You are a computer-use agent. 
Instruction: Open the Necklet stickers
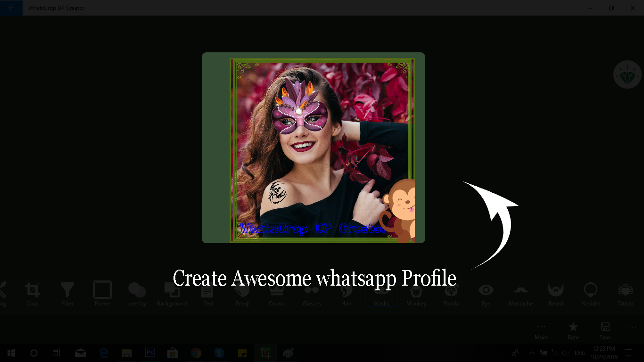[591, 295]
